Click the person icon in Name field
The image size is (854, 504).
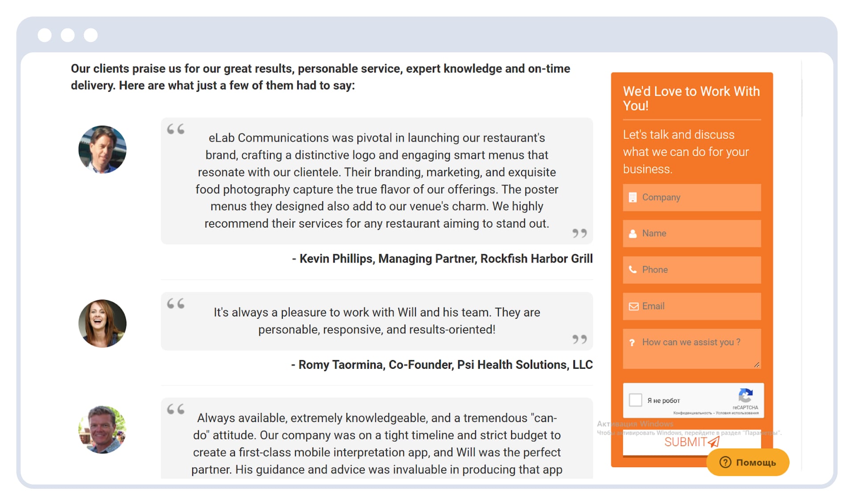(632, 234)
